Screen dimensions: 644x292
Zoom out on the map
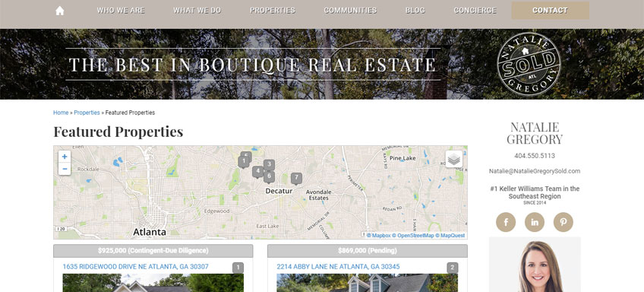pos(65,169)
